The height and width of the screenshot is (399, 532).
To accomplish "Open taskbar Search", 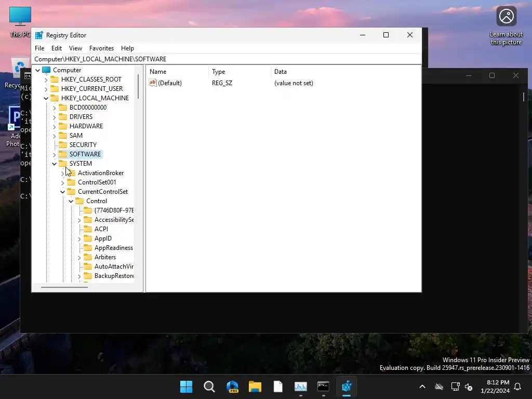I will 209,387.
